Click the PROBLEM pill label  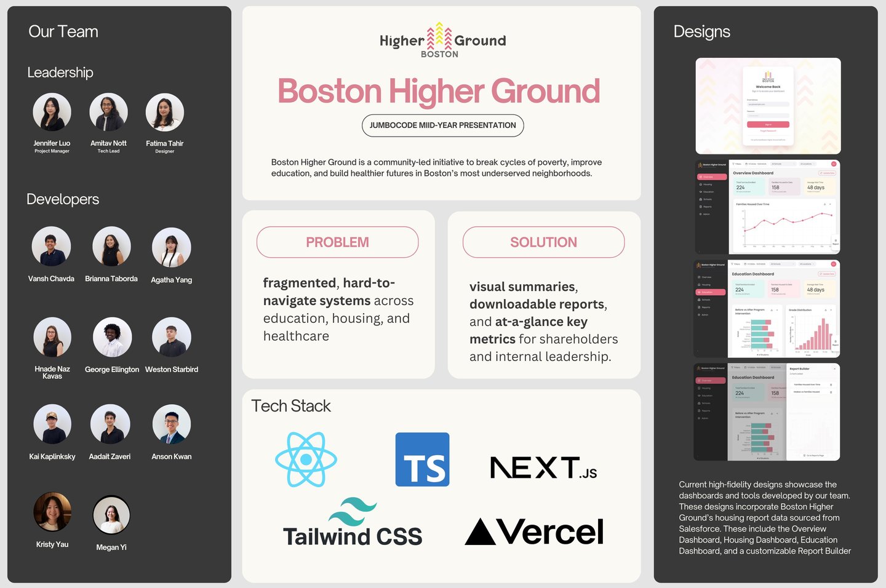(x=338, y=242)
